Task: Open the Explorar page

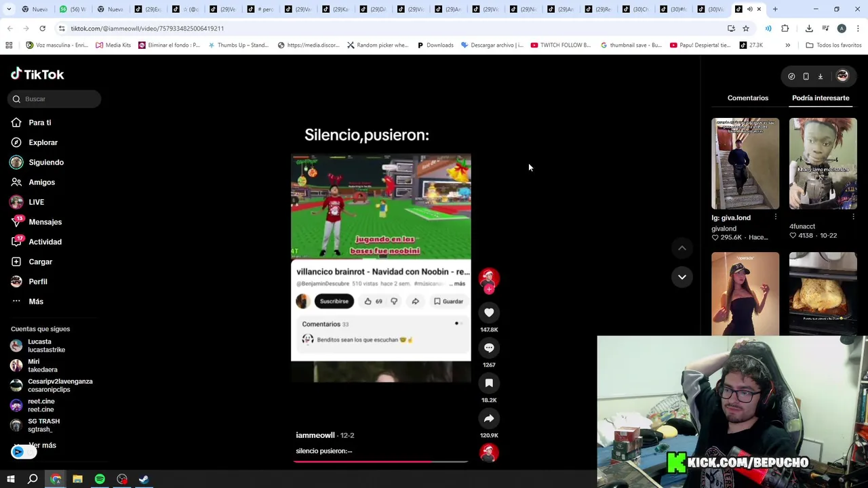Action: click(x=43, y=142)
